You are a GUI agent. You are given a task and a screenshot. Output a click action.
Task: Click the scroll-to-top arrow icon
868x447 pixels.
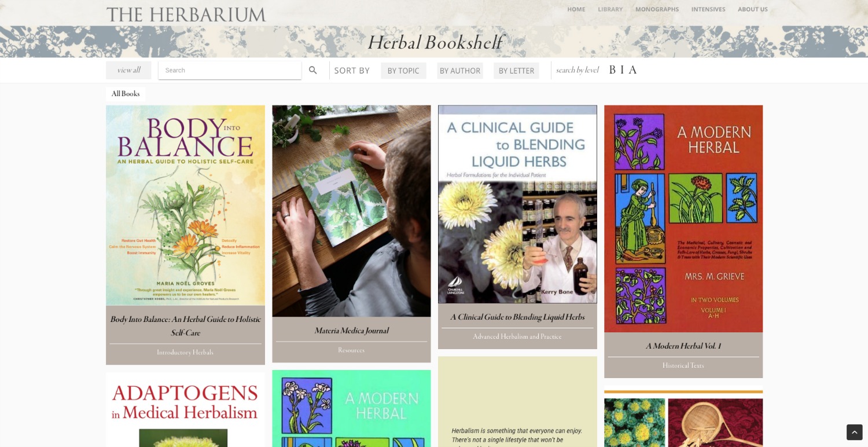(854, 432)
